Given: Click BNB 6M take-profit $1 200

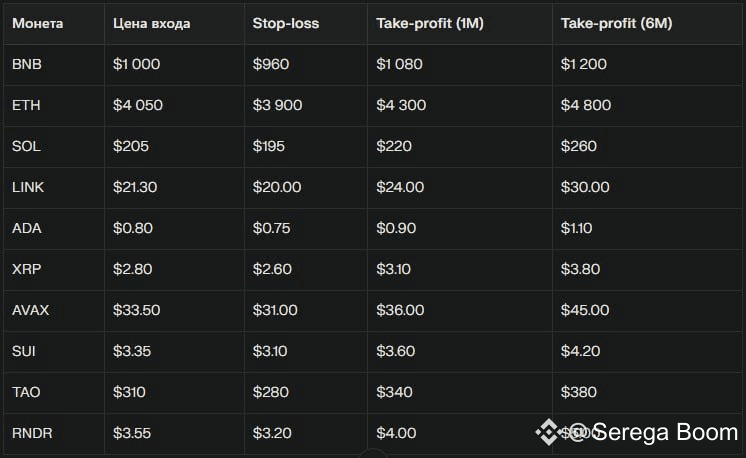Looking at the screenshot, I should (583, 64).
